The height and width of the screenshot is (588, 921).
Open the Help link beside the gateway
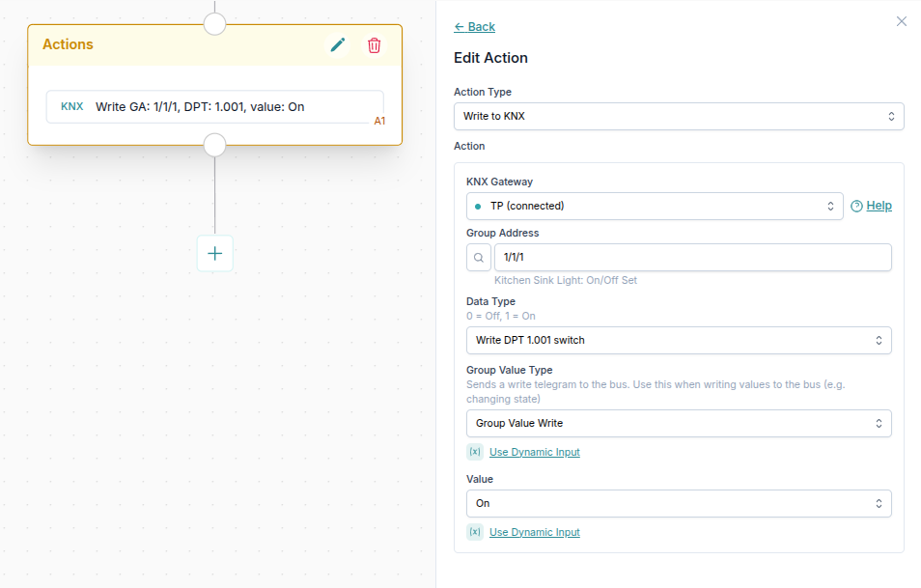tap(879, 206)
